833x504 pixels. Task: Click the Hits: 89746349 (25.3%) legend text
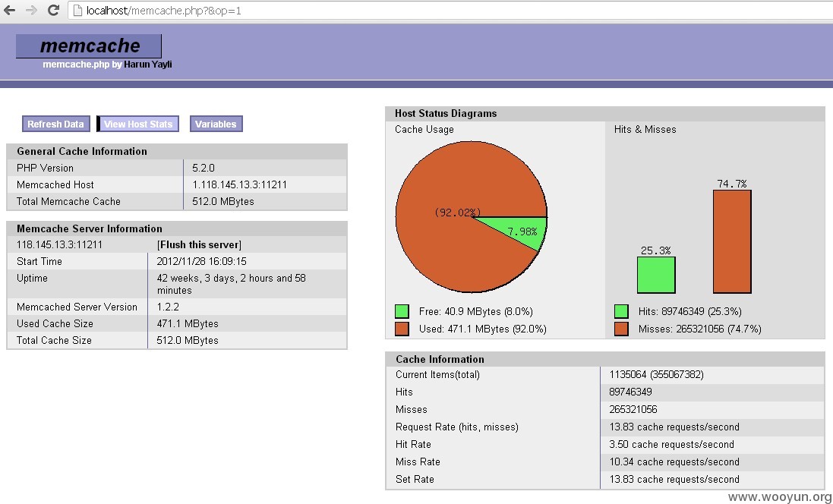[x=690, y=312]
